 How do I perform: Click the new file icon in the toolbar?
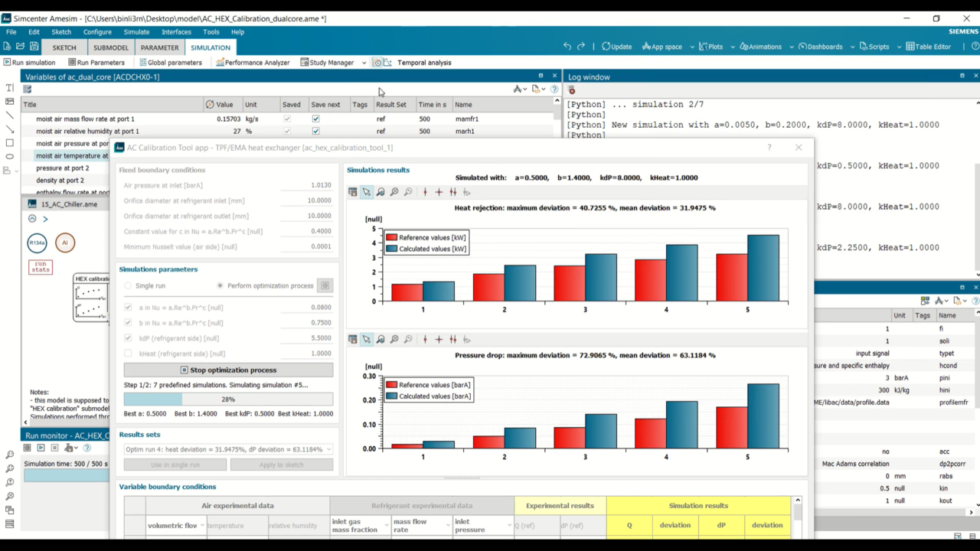[x=7, y=47]
